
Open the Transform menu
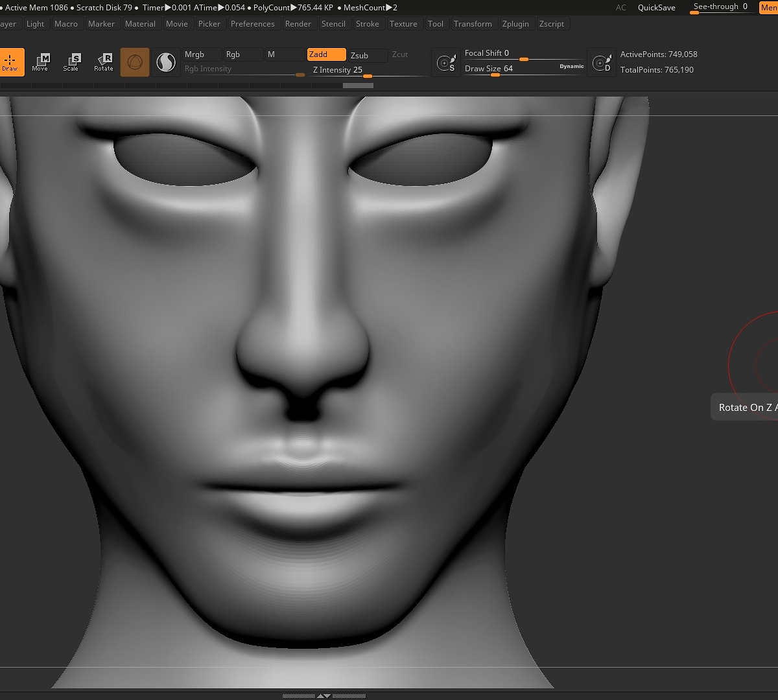point(473,24)
